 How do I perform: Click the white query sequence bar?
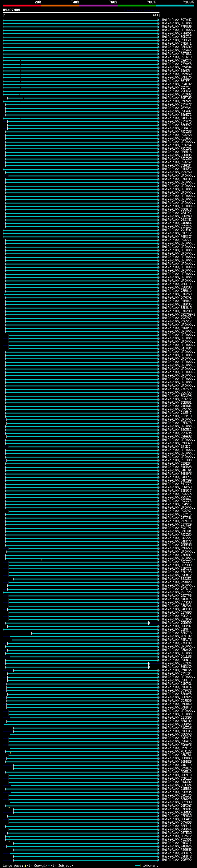pyautogui.click(x=81, y=12)
